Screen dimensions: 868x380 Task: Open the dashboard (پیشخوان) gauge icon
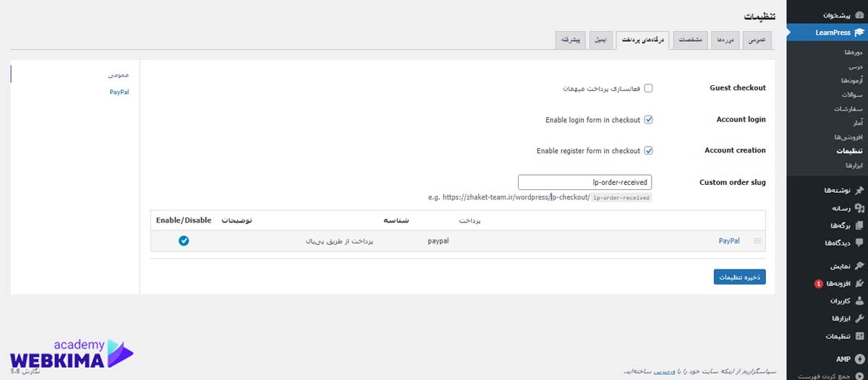[x=859, y=15]
